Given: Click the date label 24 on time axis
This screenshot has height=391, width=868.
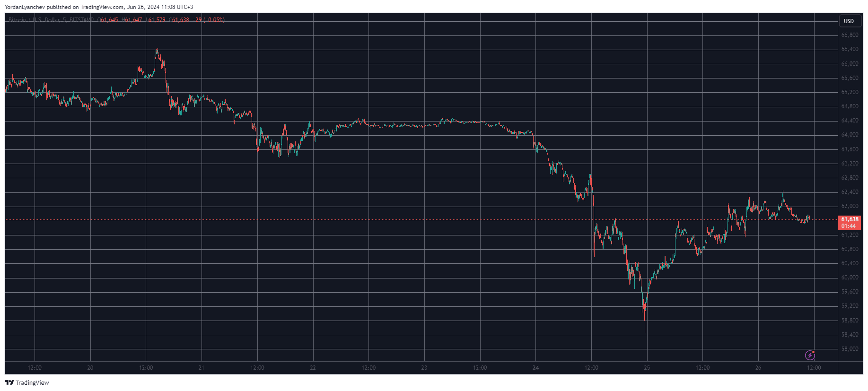Looking at the screenshot, I should click(x=535, y=368).
